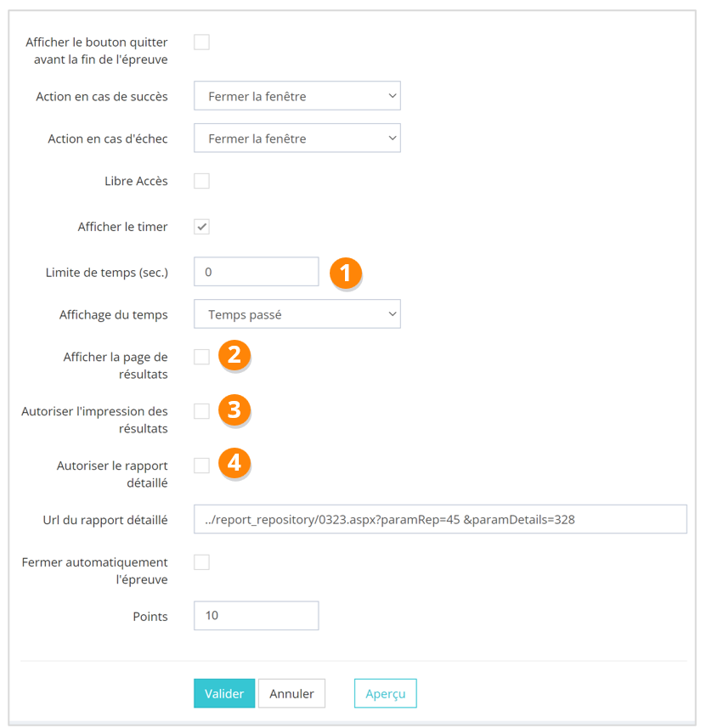
Task: Focus the Url du rapport détaillé field
Action: click(x=440, y=519)
